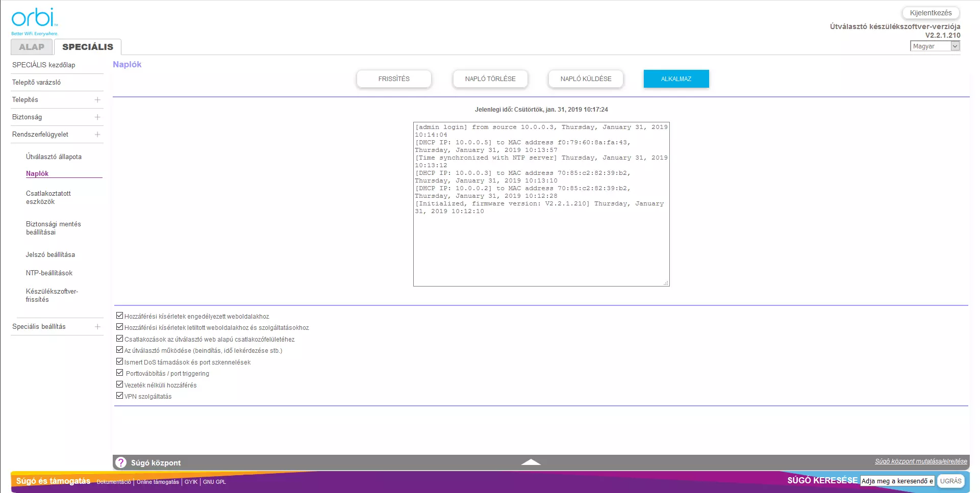980x493 pixels.
Task: Switch to the ALAP tab
Action: (x=32, y=47)
